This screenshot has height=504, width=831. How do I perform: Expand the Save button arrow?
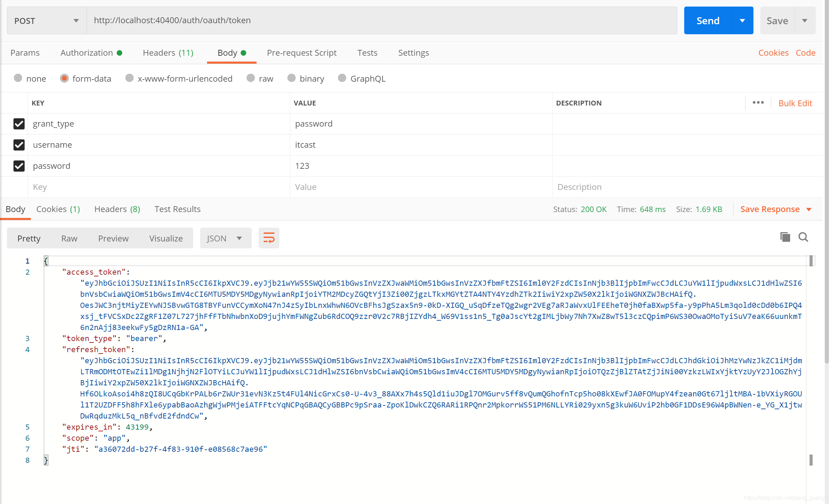805,21
